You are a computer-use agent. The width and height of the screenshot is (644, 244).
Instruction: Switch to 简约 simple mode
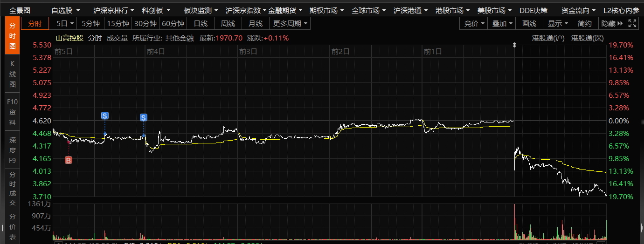(585, 23)
